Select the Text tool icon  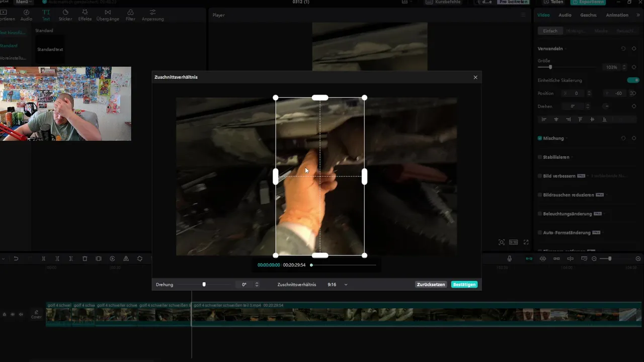click(x=46, y=12)
